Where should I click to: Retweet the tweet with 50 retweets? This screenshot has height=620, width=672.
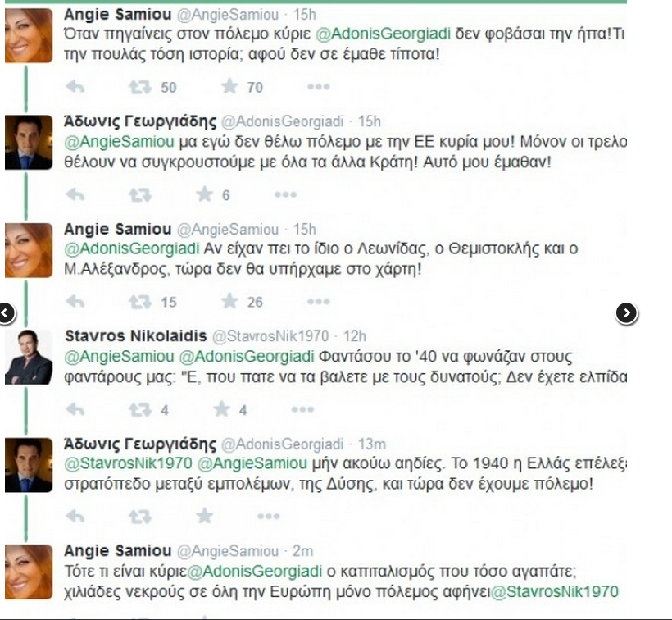tap(140, 87)
